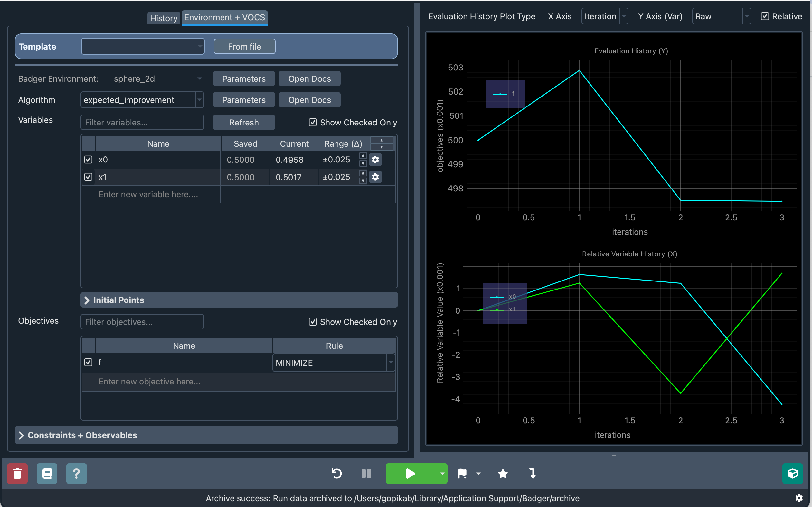Expand the Initial Points section
The image size is (812, 507).
point(239,300)
